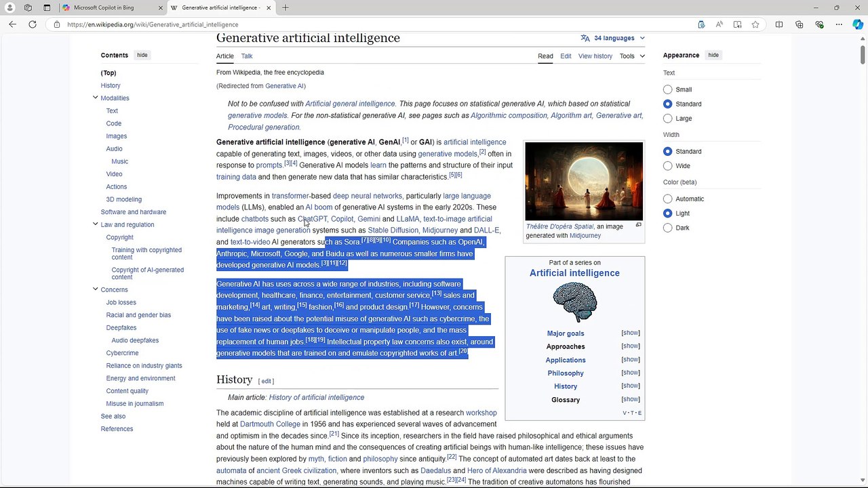Open the Edge profile icon
Viewport: 868px width, 488px height.
9,7
